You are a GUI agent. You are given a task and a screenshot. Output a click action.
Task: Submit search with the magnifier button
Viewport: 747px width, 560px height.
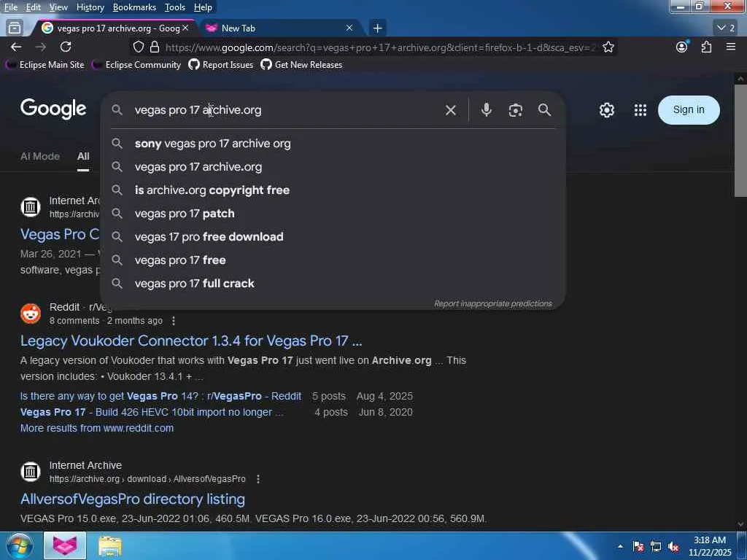[544, 110]
